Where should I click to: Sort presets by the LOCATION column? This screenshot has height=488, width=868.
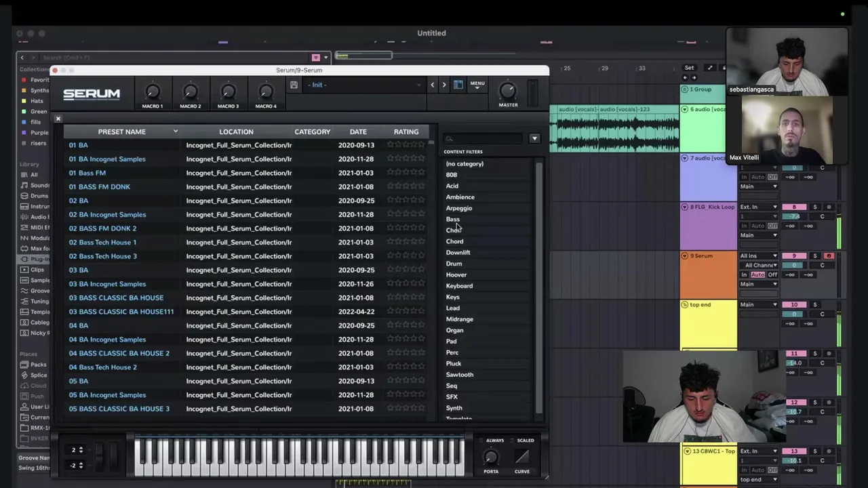click(x=236, y=131)
